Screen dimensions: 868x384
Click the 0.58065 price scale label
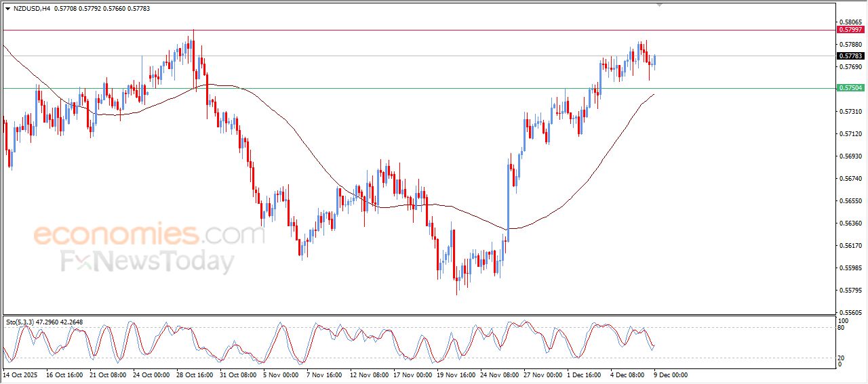click(x=849, y=22)
